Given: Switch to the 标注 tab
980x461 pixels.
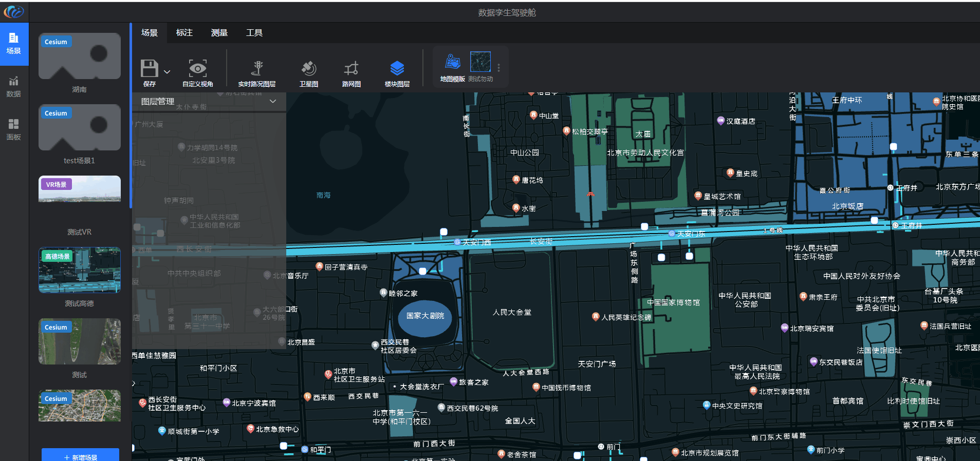Looking at the screenshot, I should coord(184,33).
